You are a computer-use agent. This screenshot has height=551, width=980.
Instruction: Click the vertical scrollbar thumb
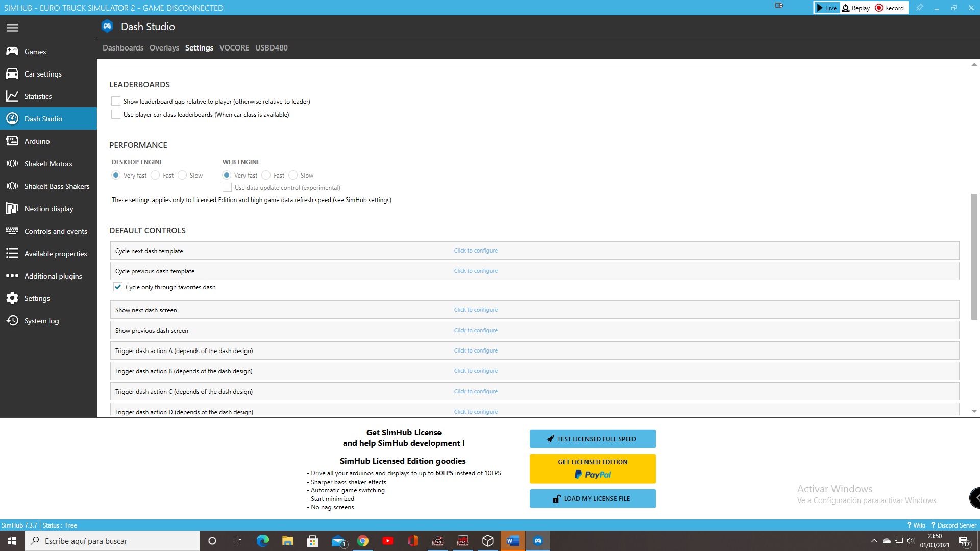(x=974, y=257)
